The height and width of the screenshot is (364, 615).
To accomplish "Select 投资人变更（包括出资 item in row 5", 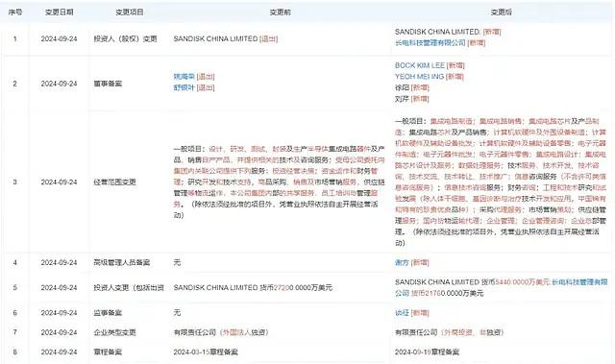I will 129,287.
